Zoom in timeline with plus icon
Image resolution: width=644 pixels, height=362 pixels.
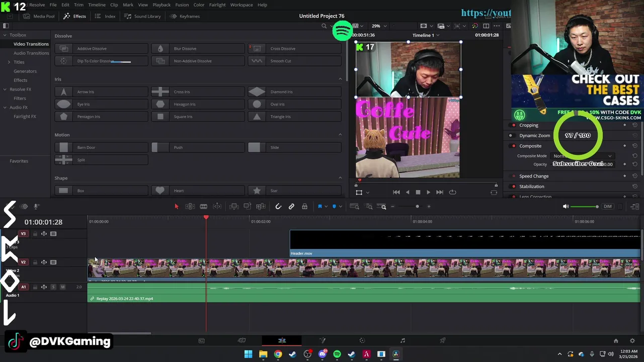[x=429, y=207]
